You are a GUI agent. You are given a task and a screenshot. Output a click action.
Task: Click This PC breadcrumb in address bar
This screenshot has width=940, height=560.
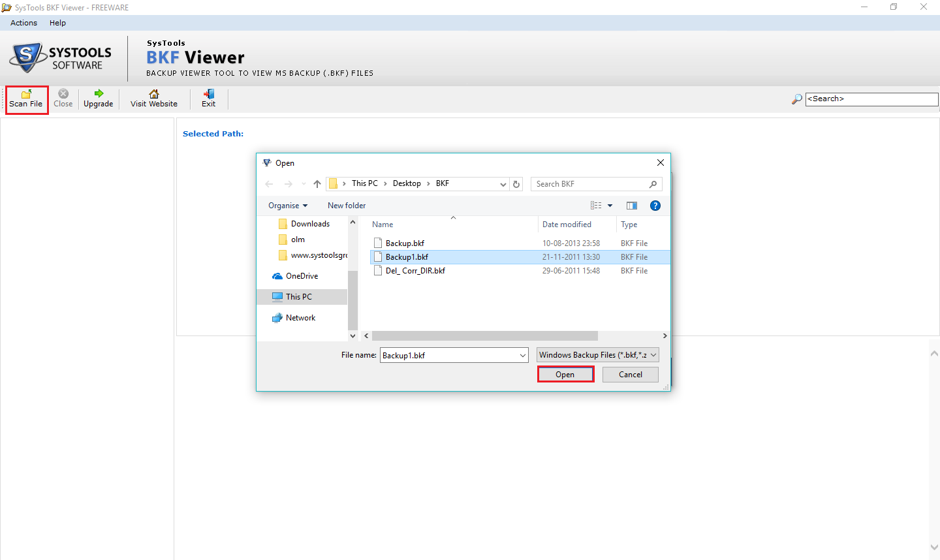364,183
